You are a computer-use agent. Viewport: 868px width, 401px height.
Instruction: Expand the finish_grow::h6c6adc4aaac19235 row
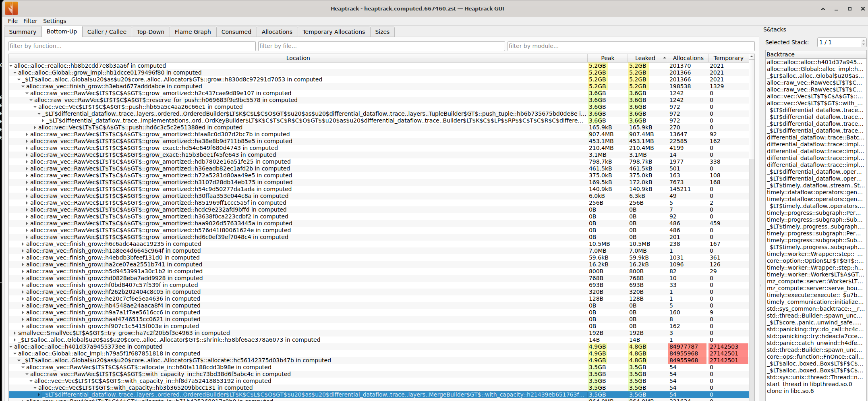pyautogui.click(x=23, y=244)
